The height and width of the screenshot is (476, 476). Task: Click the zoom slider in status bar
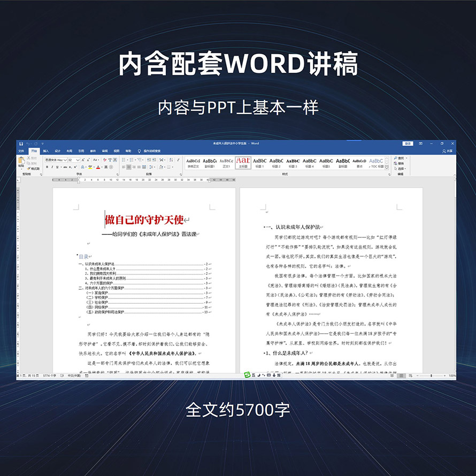click(x=431, y=376)
